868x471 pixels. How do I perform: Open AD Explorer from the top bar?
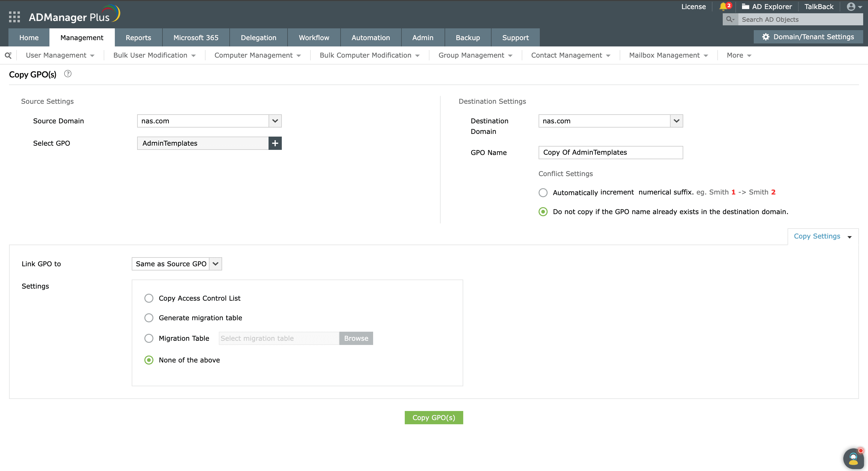pos(767,6)
